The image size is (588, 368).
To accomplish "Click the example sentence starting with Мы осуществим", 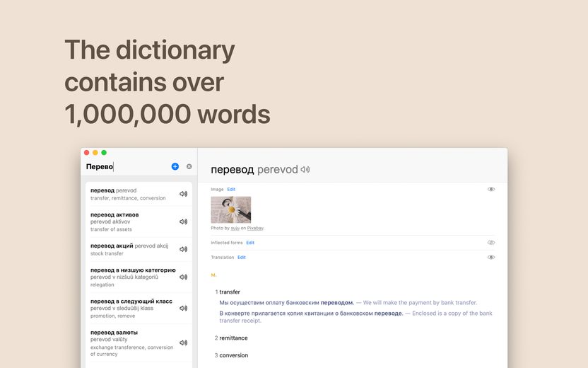I will 348,303.
